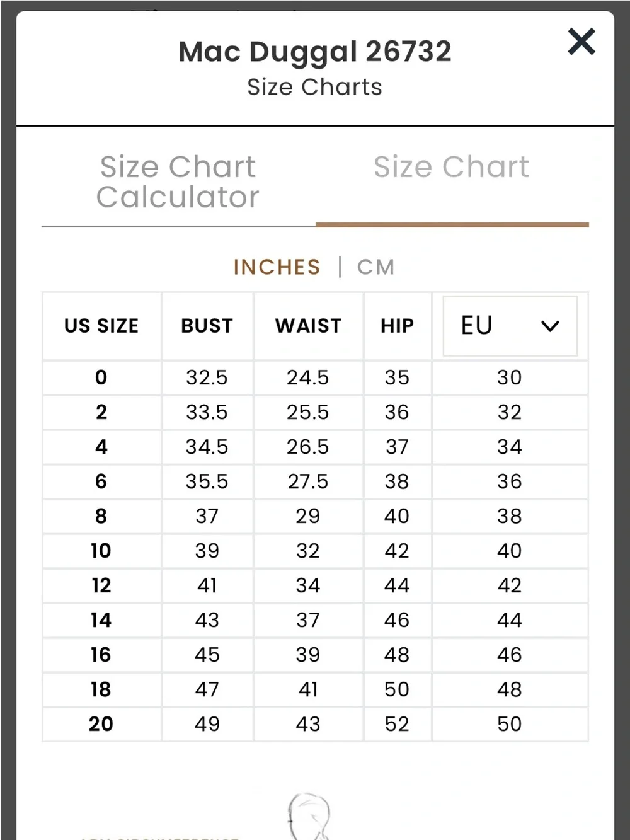
Task: Open the Size Chart Calculator tab
Action: [178, 181]
